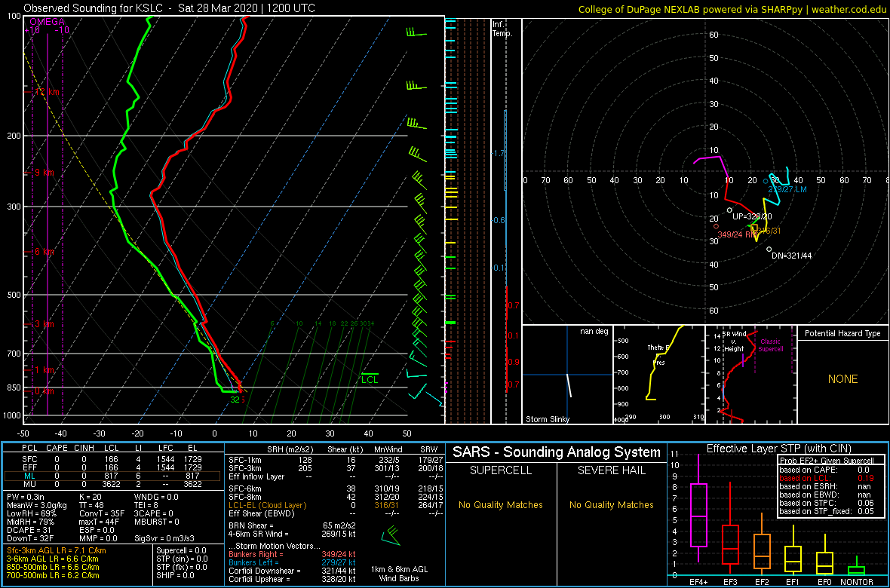This screenshot has width=890, height=588.
Task: Click 700-500mb LR = 6.2 C/km
Action: tap(53, 575)
